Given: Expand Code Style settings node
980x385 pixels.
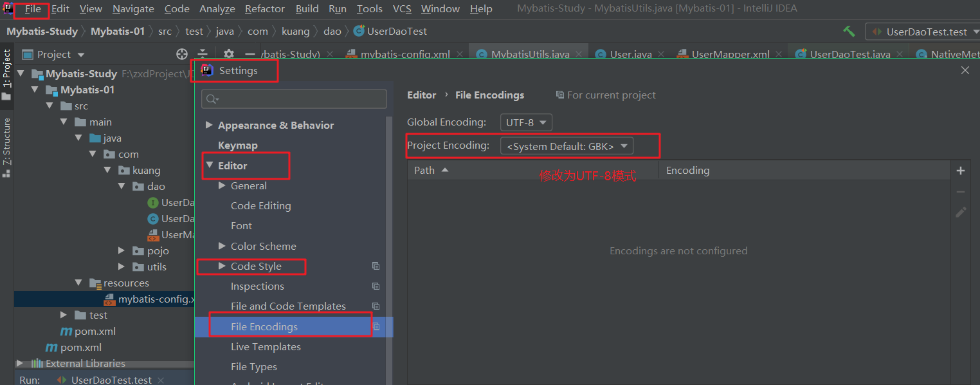Looking at the screenshot, I should [222, 267].
